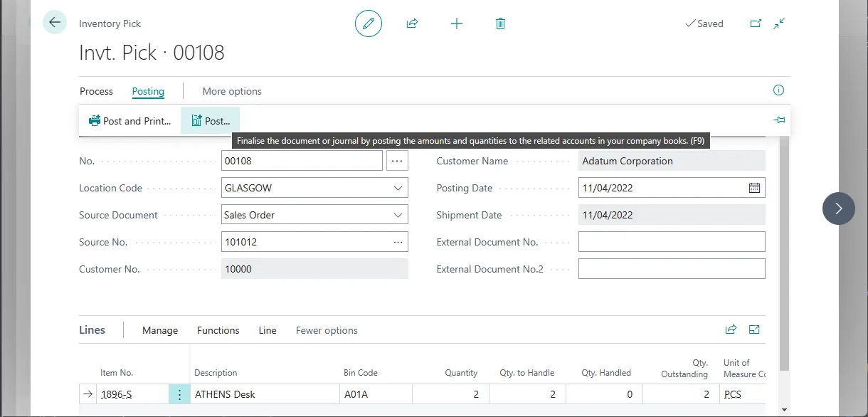This screenshot has height=417, width=868.
Task: Open Functions menu in Lines
Action: point(218,330)
